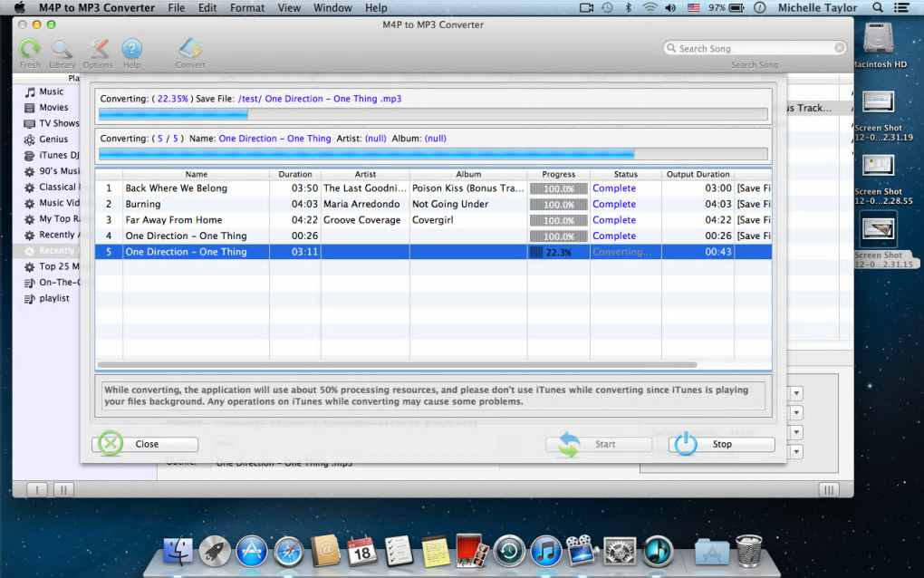The height and width of the screenshot is (578, 924).
Task: Open the fourth dropdown arrow in the right panel
Action: [796, 451]
